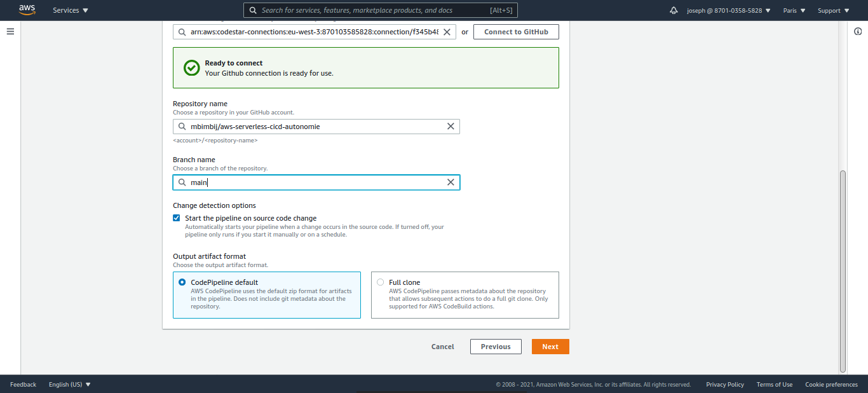
Task: Open the info panel icon on right
Action: pos(858,31)
